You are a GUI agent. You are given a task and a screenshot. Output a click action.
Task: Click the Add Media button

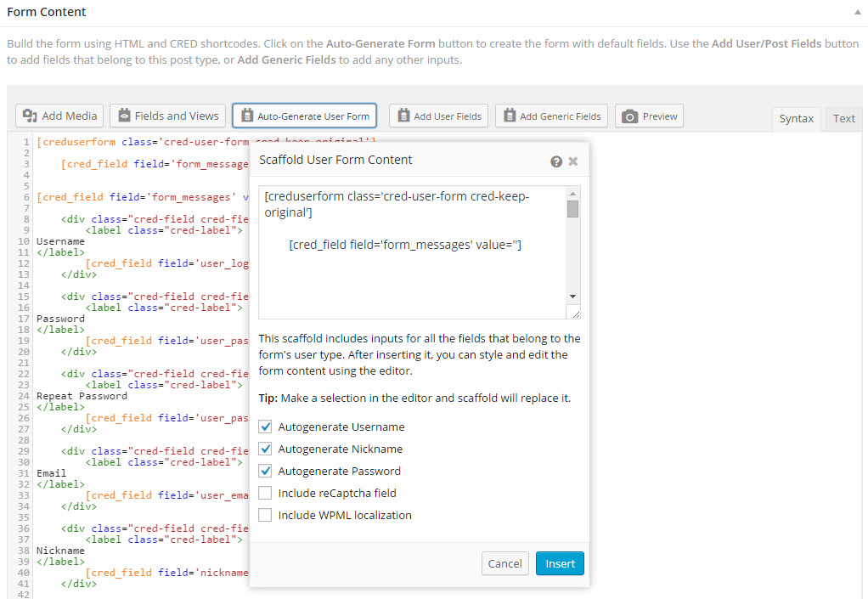(59, 116)
